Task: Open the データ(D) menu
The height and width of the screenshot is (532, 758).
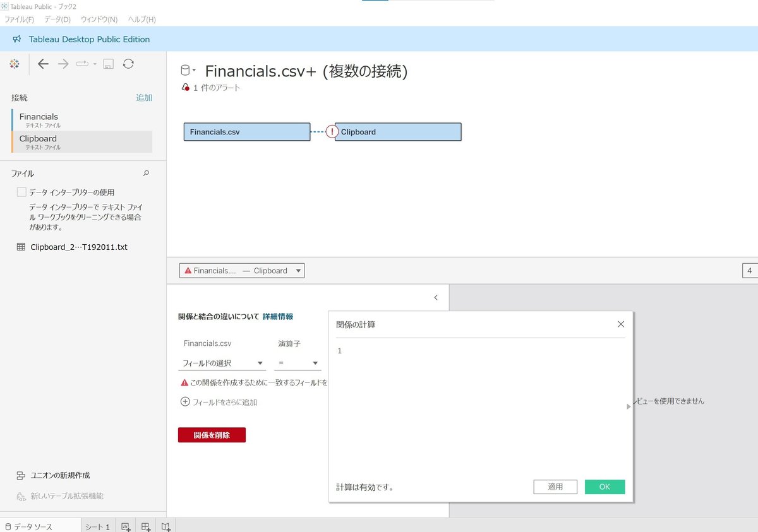Action: tap(57, 20)
